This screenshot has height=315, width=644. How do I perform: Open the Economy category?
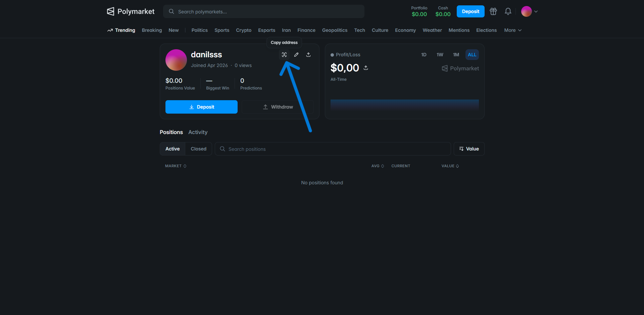405,30
